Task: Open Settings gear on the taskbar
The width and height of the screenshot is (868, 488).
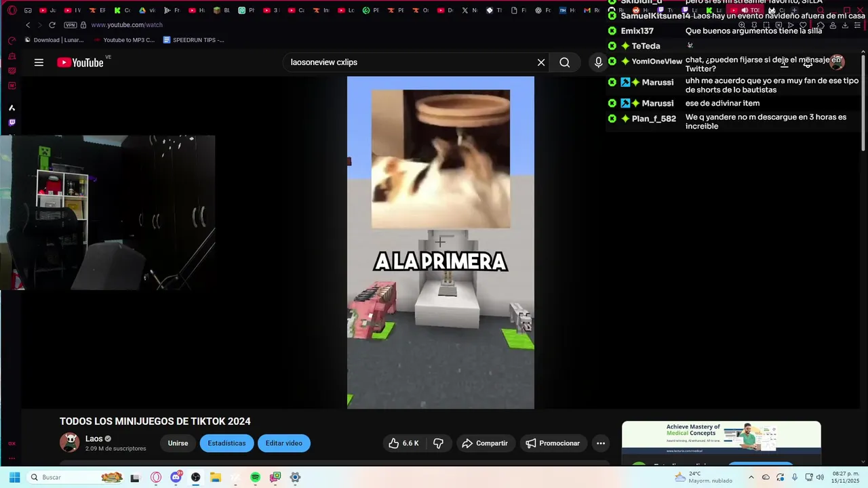Action: 295,478
